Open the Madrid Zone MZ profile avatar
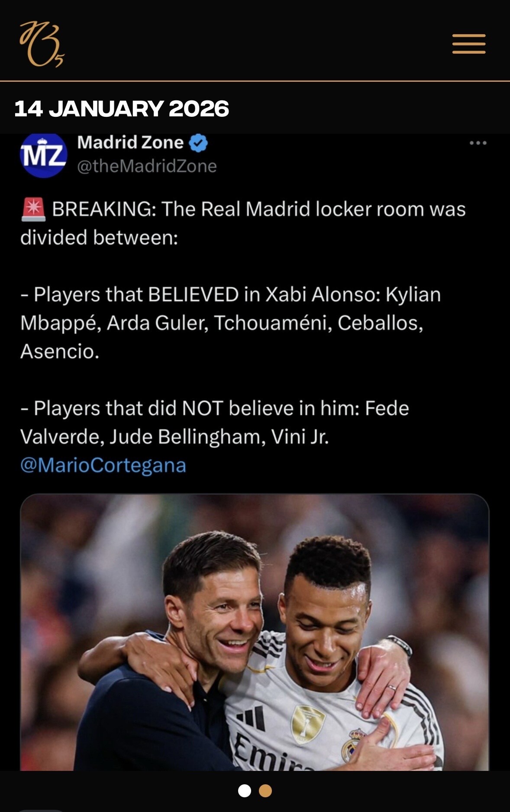The height and width of the screenshot is (812, 510). click(43, 155)
